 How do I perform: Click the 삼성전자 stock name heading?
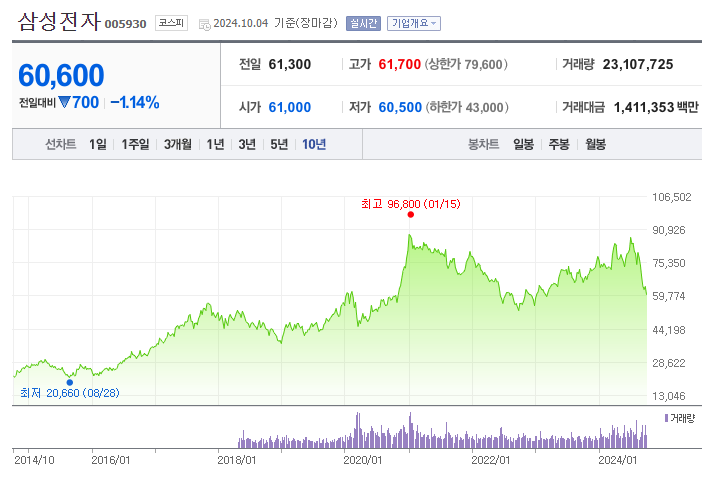[59, 21]
